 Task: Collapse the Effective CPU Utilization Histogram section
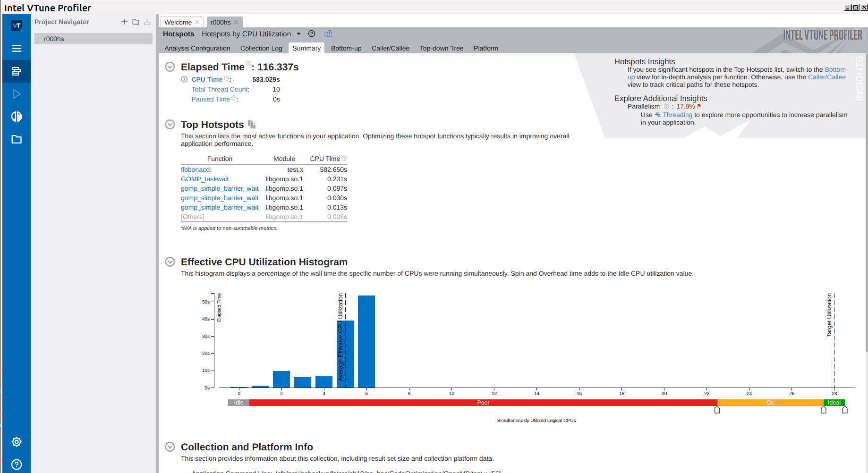point(170,262)
